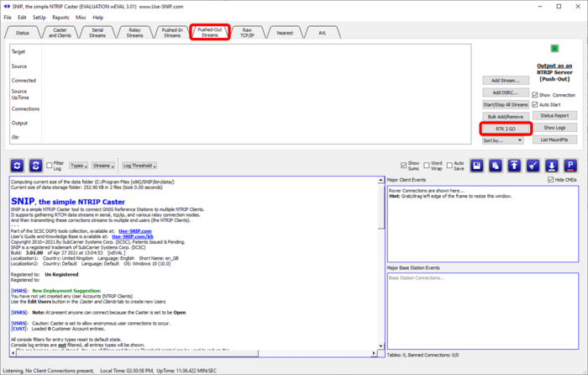
Task: Click the [CUST] tag in the console
Action: pyautogui.click(x=19, y=329)
